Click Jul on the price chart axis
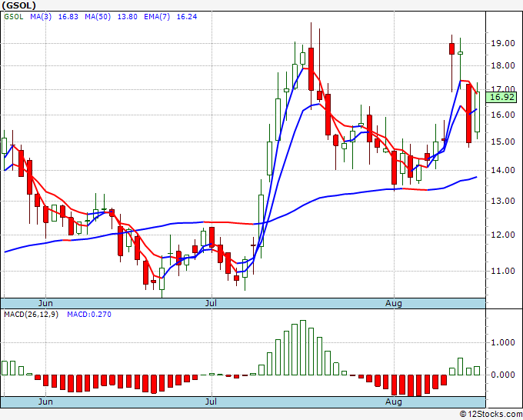 click(211, 303)
